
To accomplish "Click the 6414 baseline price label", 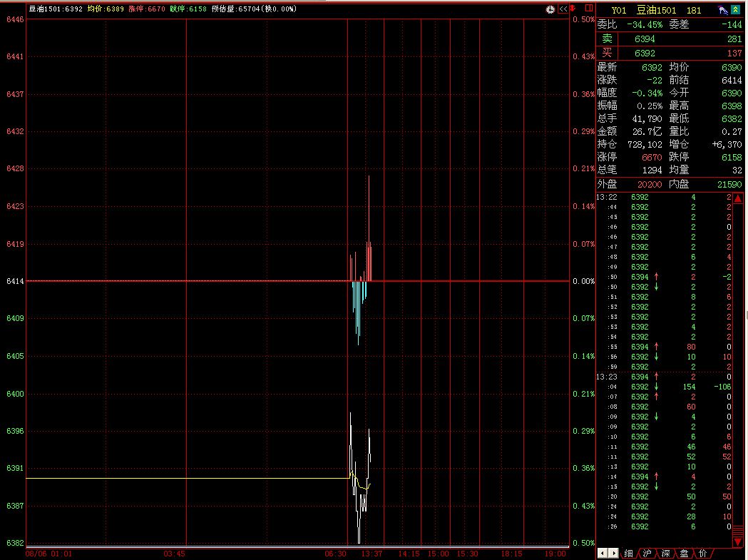I will point(15,281).
